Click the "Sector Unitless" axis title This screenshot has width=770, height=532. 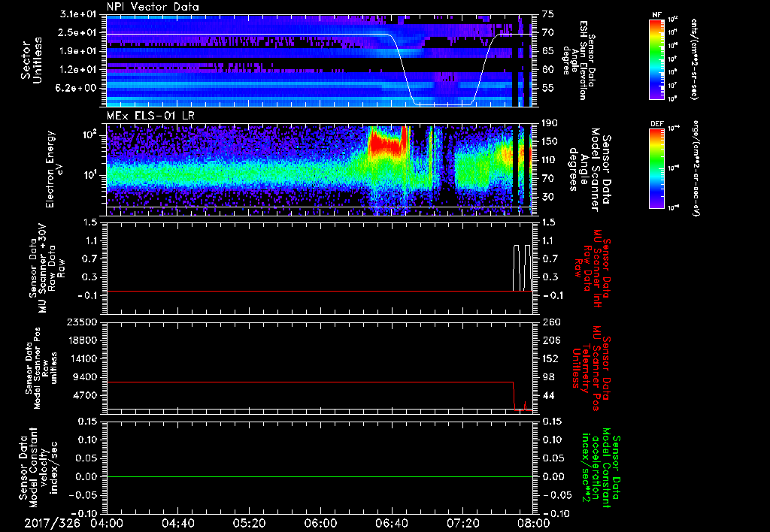click(32, 60)
